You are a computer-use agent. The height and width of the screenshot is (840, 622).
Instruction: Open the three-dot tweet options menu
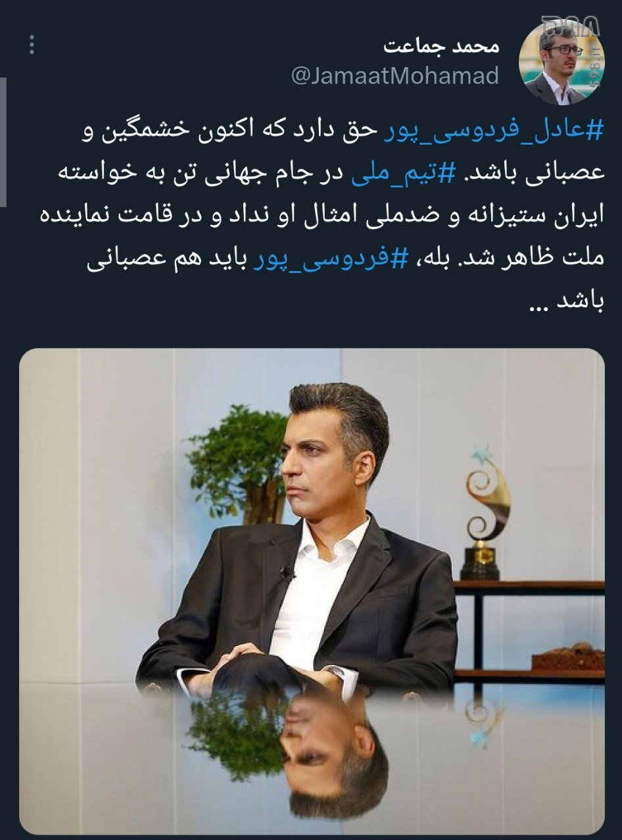pos(32,45)
